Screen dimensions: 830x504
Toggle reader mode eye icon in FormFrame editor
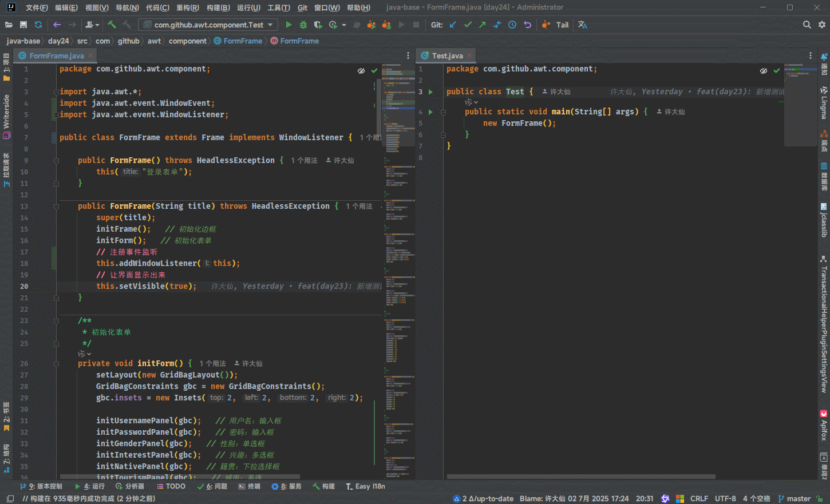(x=361, y=71)
